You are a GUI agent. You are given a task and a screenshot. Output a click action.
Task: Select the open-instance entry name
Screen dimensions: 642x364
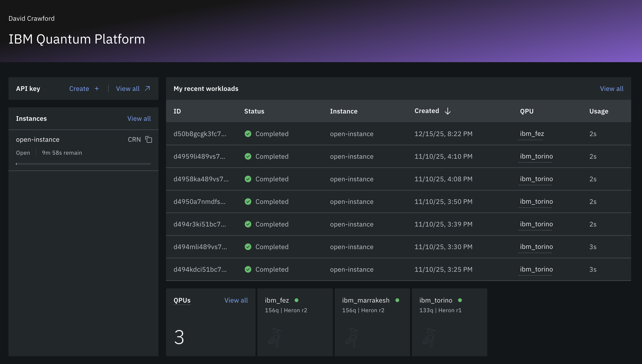[38, 139]
